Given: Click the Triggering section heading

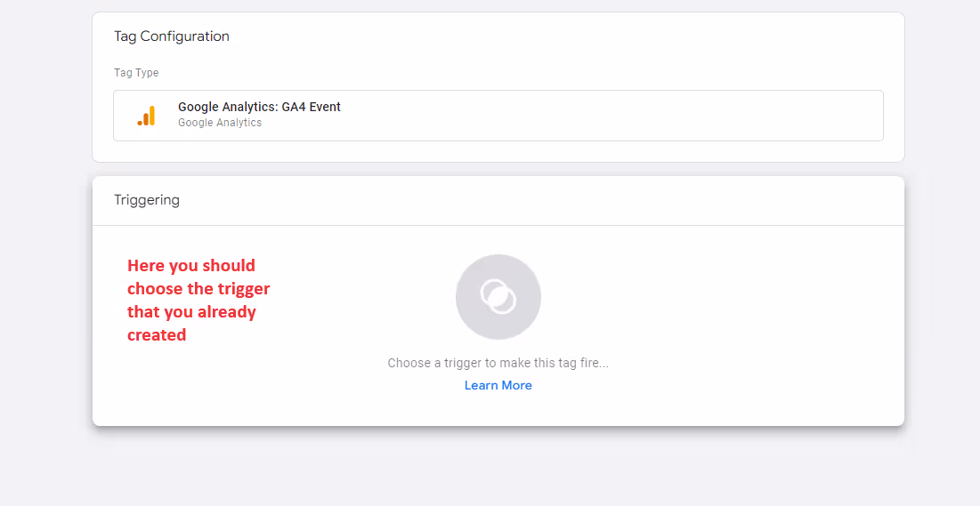Looking at the screenshot, I should [x=147, y=200].
